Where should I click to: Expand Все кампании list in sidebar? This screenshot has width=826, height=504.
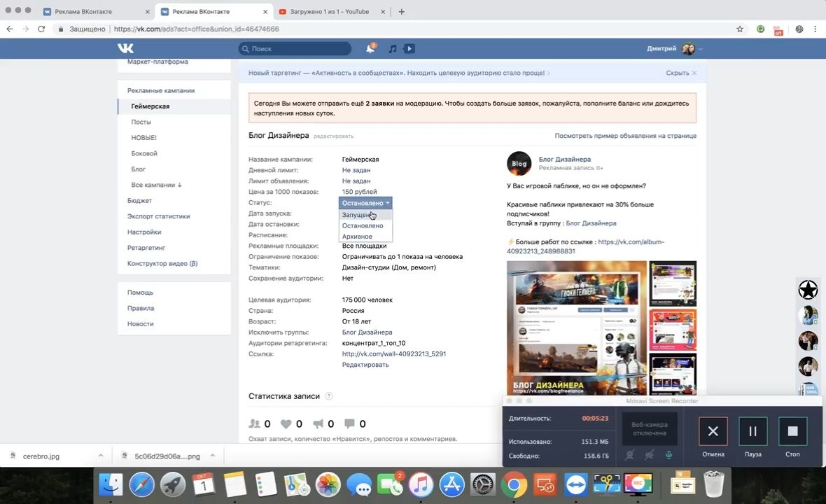pos(157,185)
